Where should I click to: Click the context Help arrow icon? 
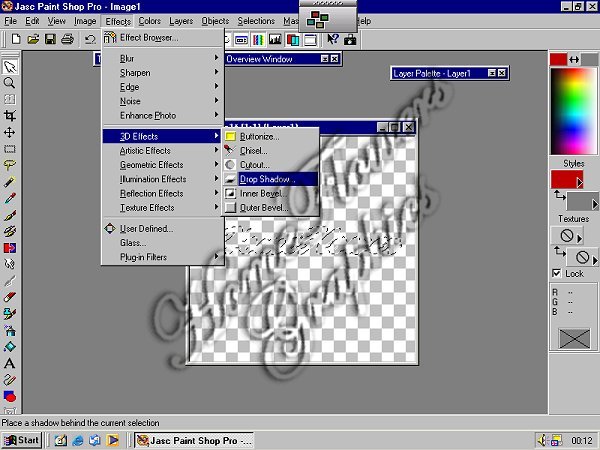click(333, 39)
